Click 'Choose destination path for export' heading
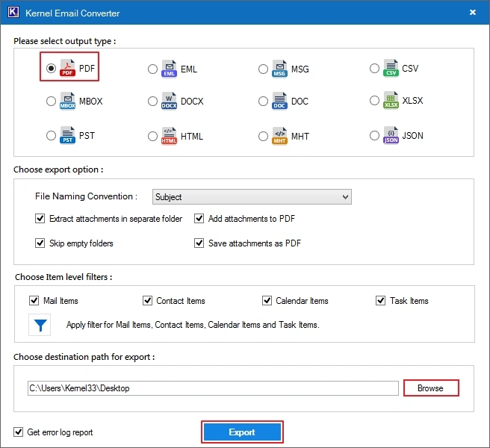This screenshot has width=490, height=448. [84, 357]
